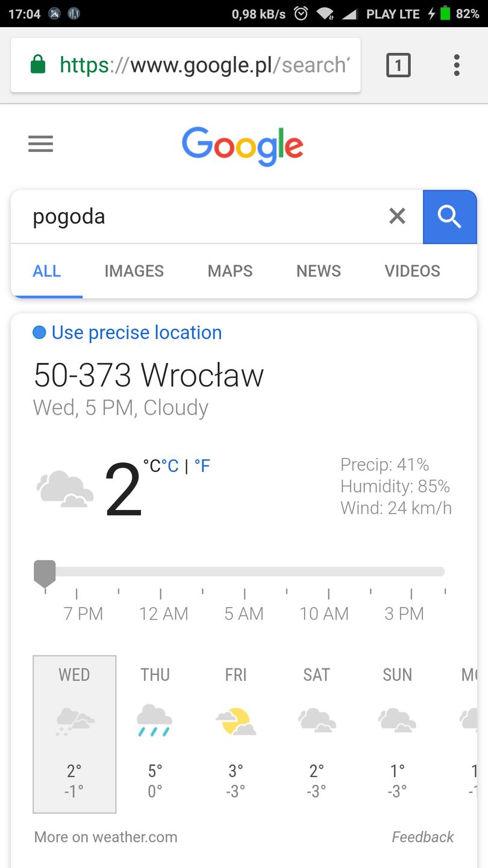This screenshot has height=868, width=488.
Task: Select Friday's partly sunny forecast
Action: tap(236, 734)
